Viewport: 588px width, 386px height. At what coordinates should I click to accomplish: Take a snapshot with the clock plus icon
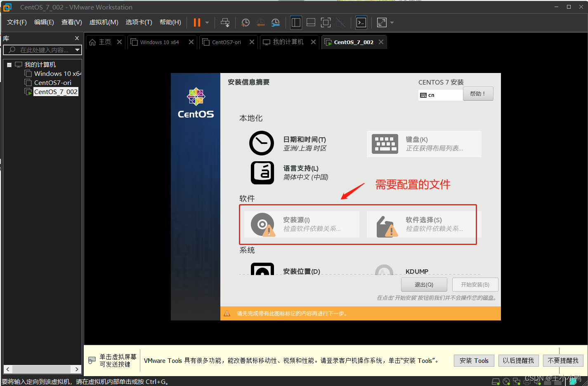[x=245, y=23]
